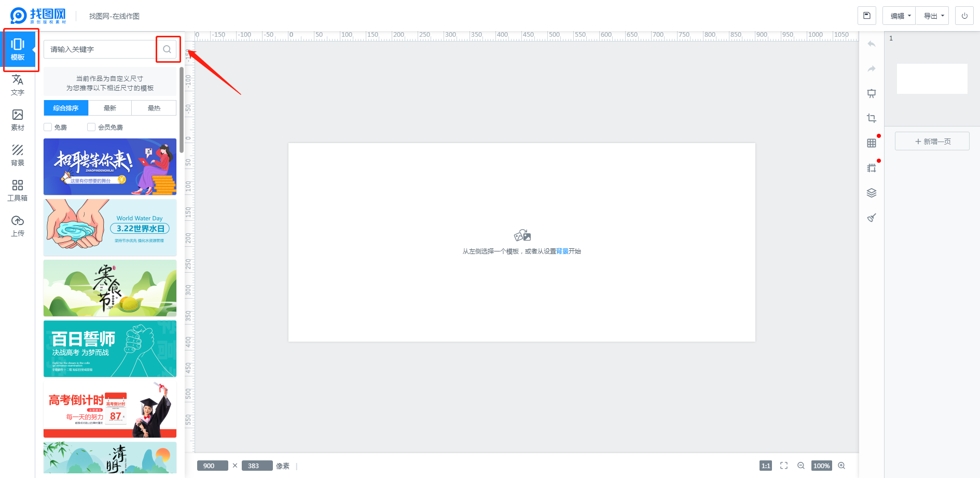The image size is (980, 478).
Task: Check the 会员免费 filter checkbox
Action: (91, 127)
